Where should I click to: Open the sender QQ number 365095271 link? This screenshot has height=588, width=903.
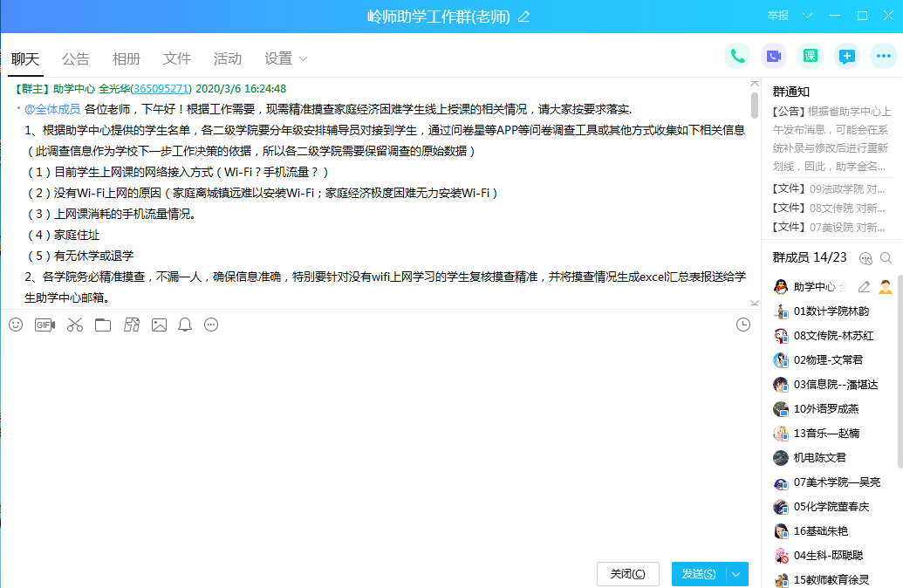pyautogui.click(x=161, y=89)
